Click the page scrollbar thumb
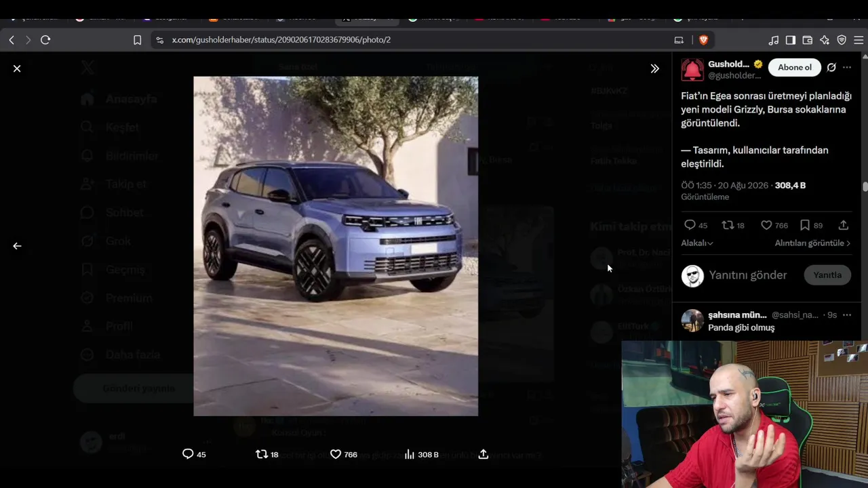Image resolution: width=868 pixels, height=488 pixels. [x=865, y=187]
